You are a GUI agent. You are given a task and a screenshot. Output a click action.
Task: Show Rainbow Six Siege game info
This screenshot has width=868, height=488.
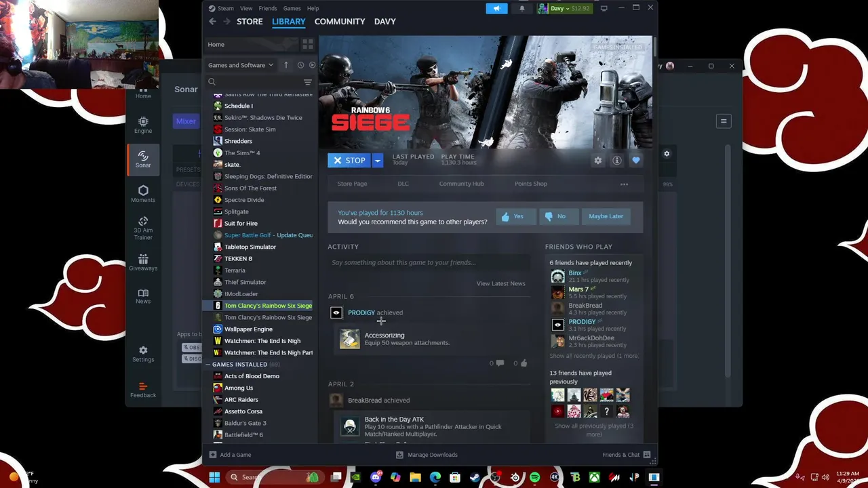click(617, 161)
